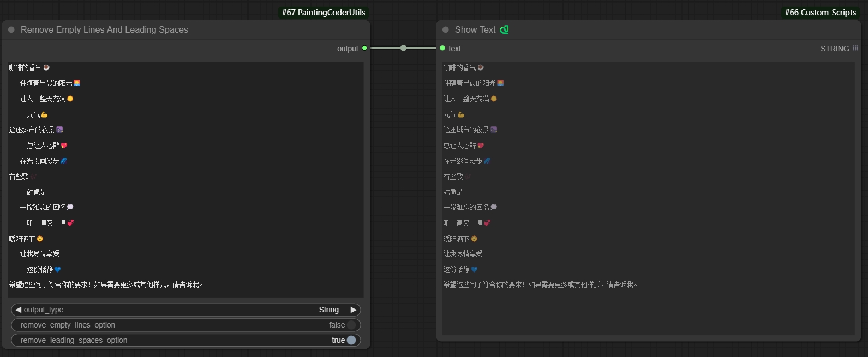Click the #66 Custom-Scripts badge
868x357 pixels.
pyautogui.click(x=820, y=12)
